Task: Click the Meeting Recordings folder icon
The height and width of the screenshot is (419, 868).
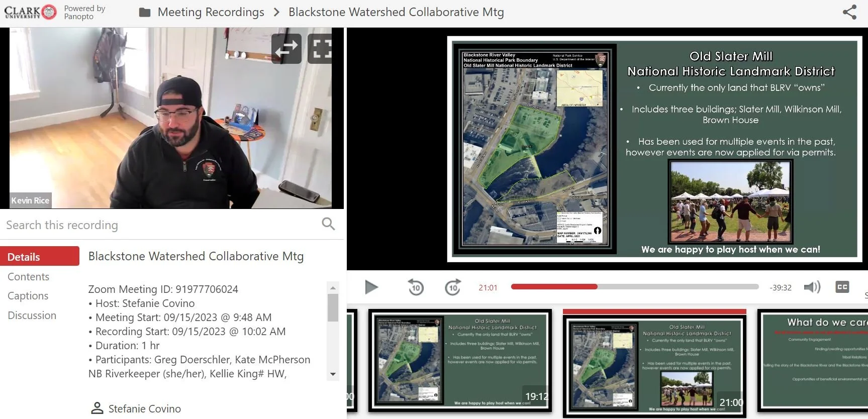Action: pos(145,12)
